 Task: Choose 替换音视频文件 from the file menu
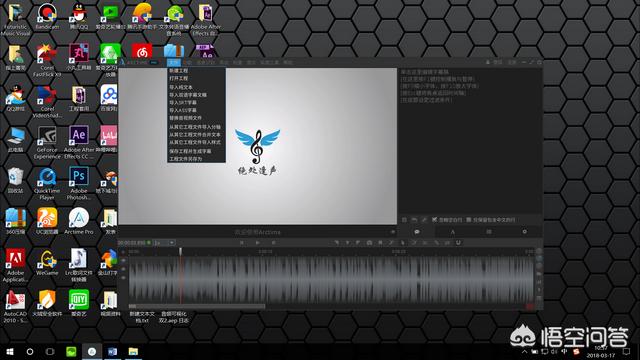[185, 118]
